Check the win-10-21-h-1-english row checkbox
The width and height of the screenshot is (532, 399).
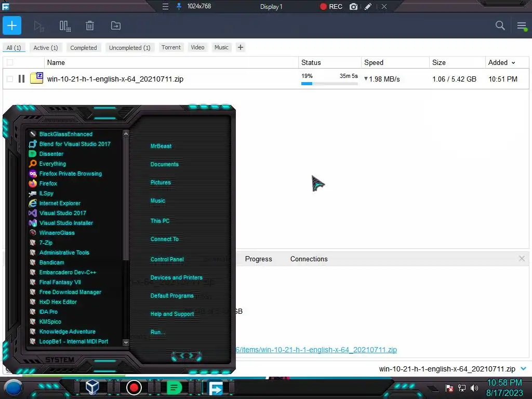click(x=10, y=79)
